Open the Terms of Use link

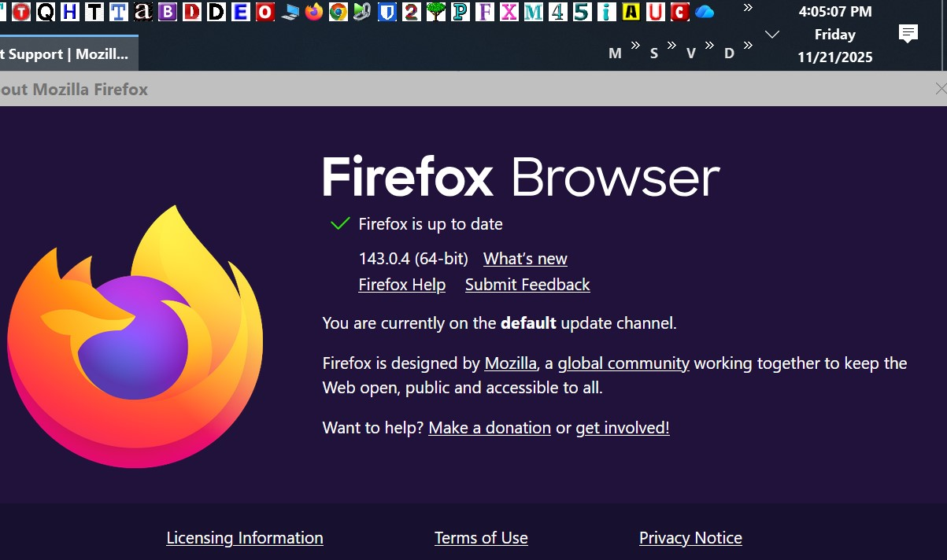pos(481,538)
